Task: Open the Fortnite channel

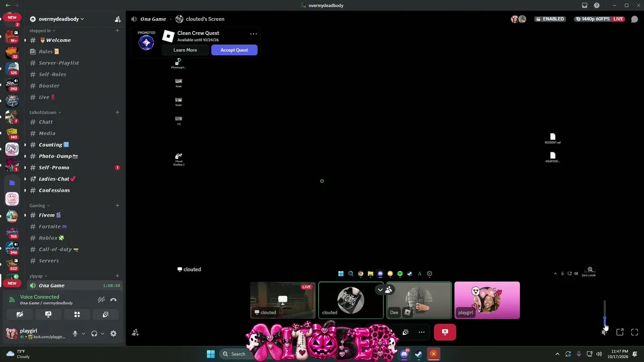Action: 74,226
